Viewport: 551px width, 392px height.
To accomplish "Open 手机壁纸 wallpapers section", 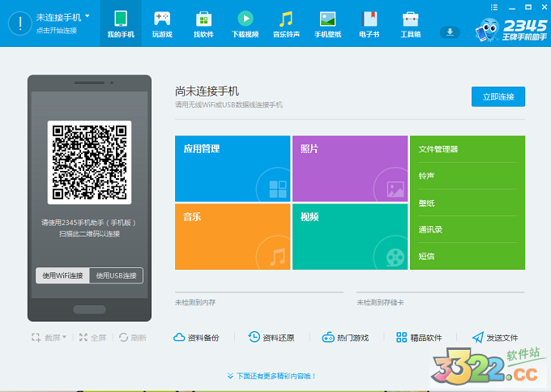I will pos(327,23).
